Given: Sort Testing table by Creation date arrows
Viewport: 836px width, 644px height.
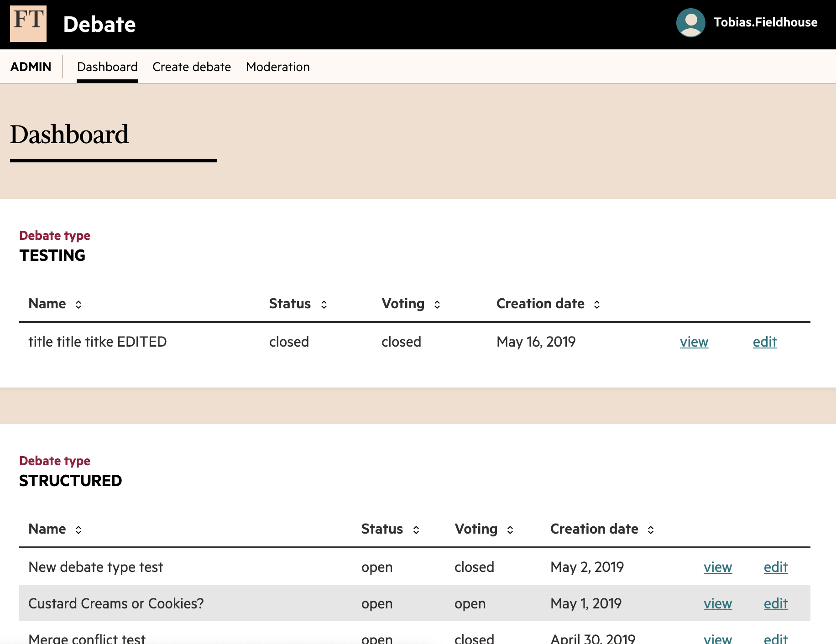Looking at the screenshot, I should click(x=597, y=305).
